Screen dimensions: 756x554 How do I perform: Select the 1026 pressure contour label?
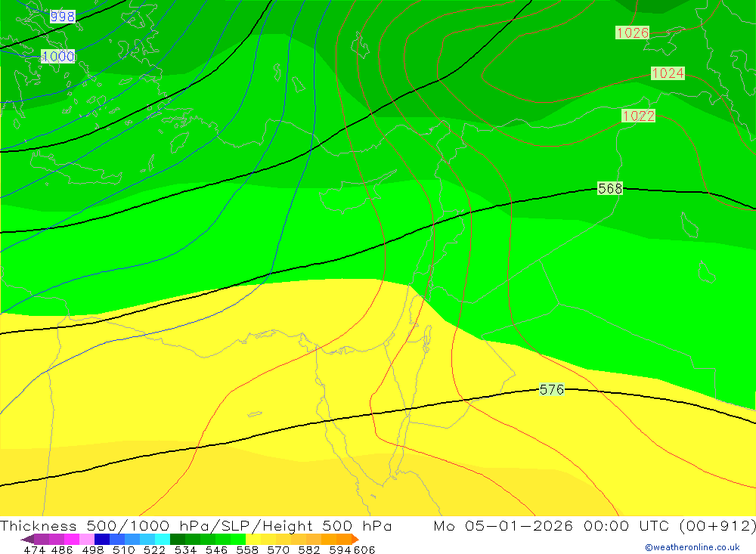(633, 32)
